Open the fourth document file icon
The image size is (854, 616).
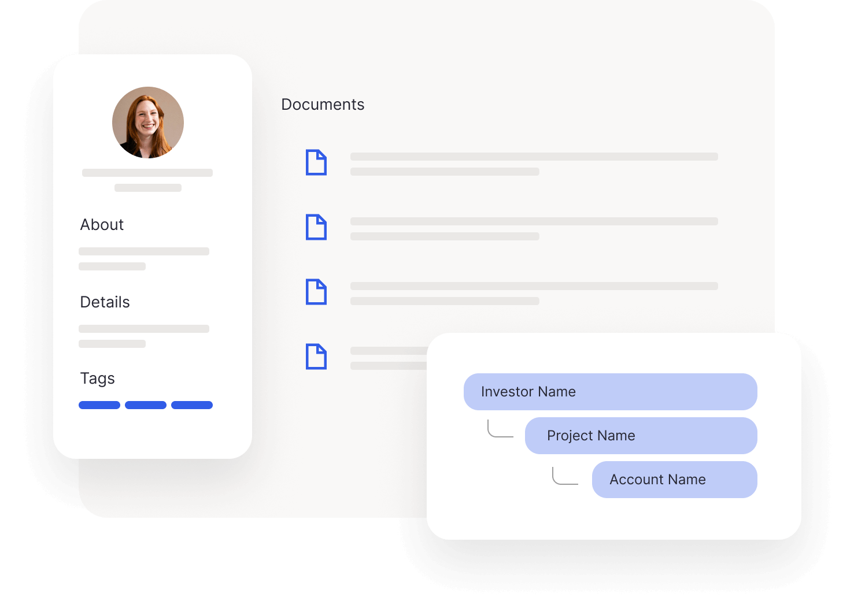click(x=316, y=357)
